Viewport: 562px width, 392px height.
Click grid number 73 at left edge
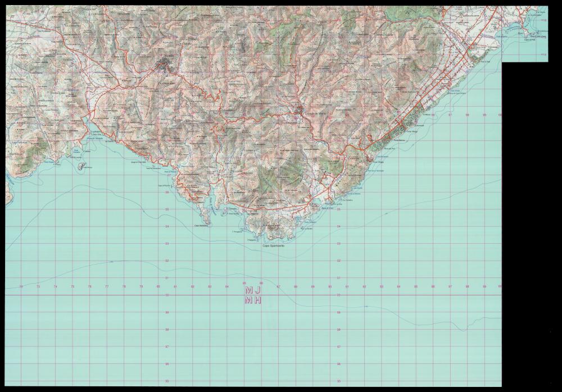click(38, 287)
